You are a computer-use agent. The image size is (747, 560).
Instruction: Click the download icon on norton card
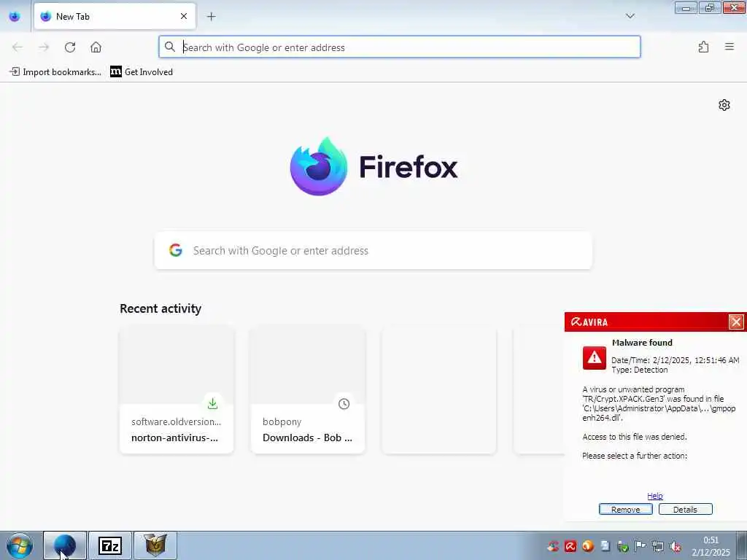(212, 404)
